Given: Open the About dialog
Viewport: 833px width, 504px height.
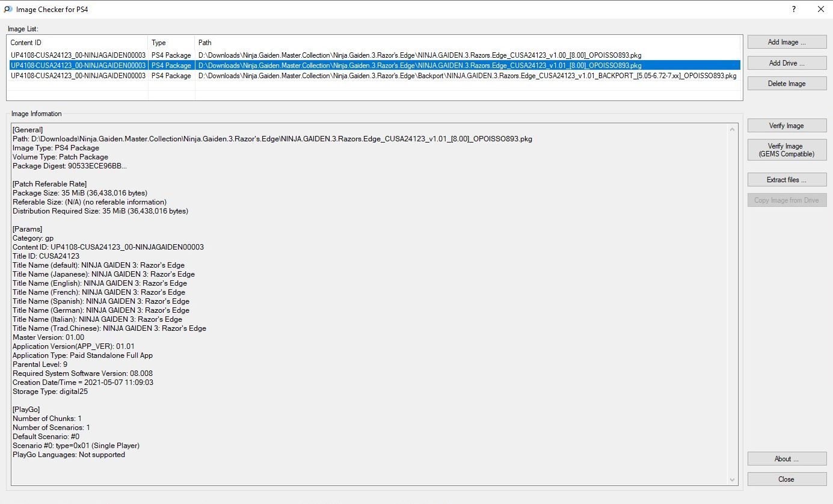Looking at the screenshot, I should click(787, 459).
